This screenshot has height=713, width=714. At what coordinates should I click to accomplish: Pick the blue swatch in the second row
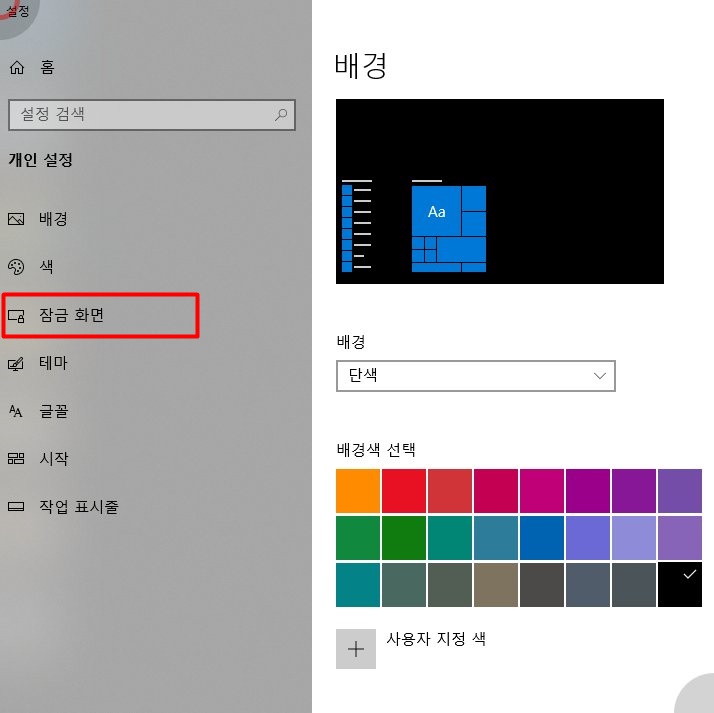coord(542,538)
